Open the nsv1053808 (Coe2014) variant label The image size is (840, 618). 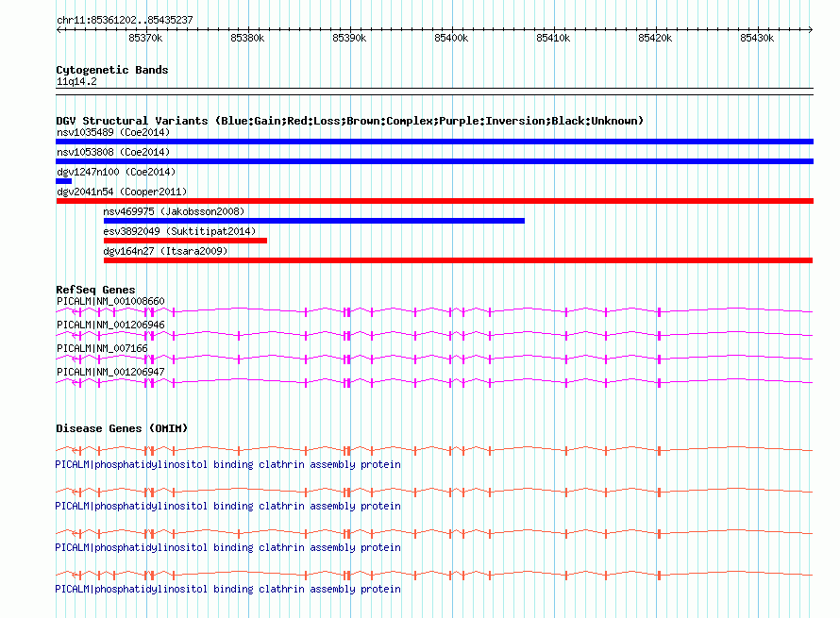click(x=113, y=152)
